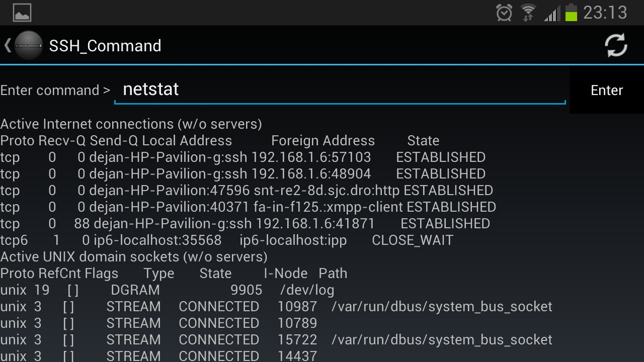
Task: Tap the signal strength icon
Action: (x=551, y=14)
